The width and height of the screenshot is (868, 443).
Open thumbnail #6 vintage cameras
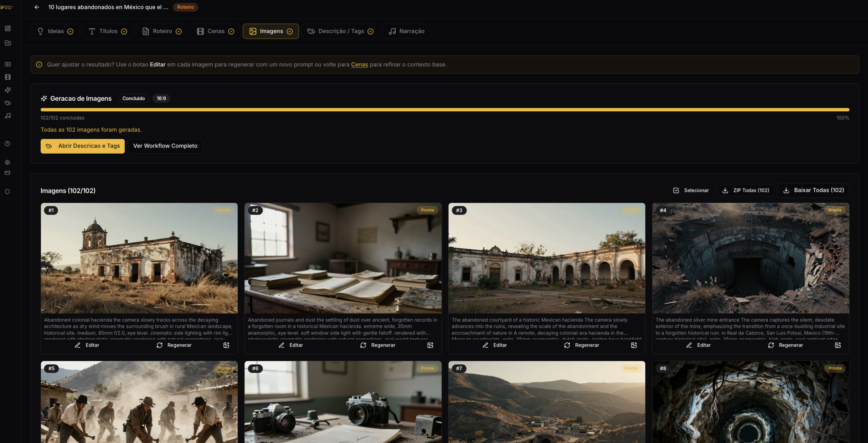tap(343, 402)
